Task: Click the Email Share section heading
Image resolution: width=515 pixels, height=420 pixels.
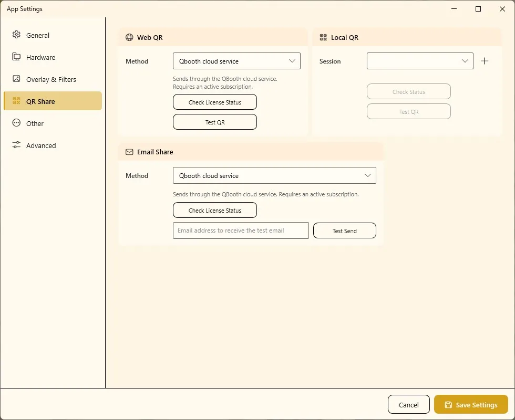Action: click(155, 152)
